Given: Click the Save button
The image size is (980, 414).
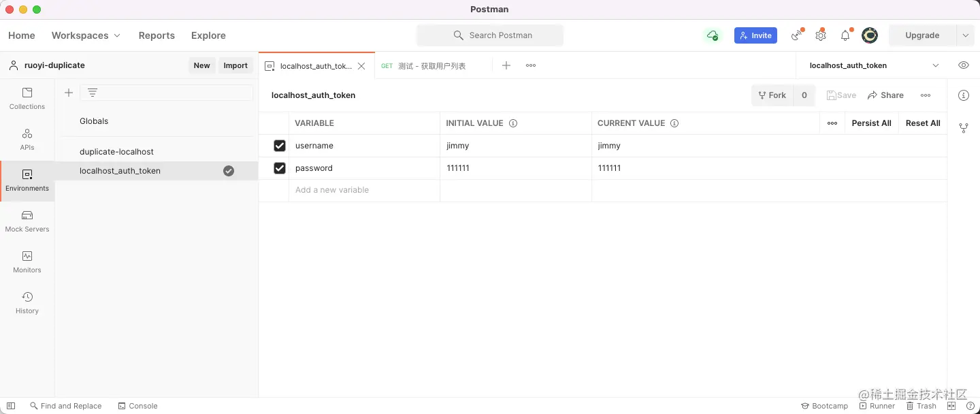Looking at the screenshot, I should tap(841, 95).
